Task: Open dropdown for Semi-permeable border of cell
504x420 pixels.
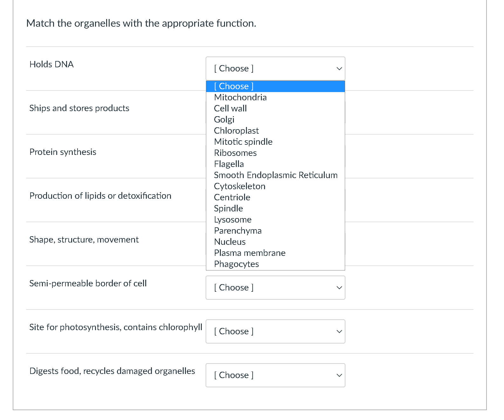Action: pos(276,288)
